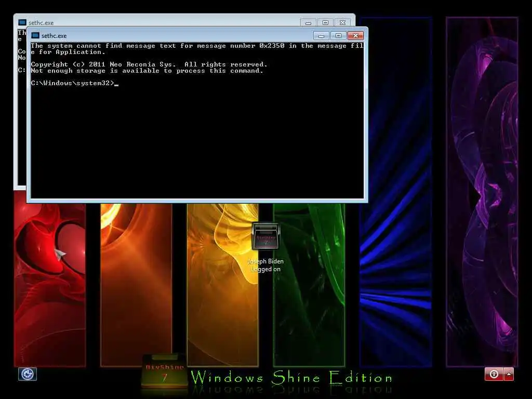Click the Copyright 2011 Neo Reconia line
The width and height of the screenshot is (532, 399).
coord(149,64)
